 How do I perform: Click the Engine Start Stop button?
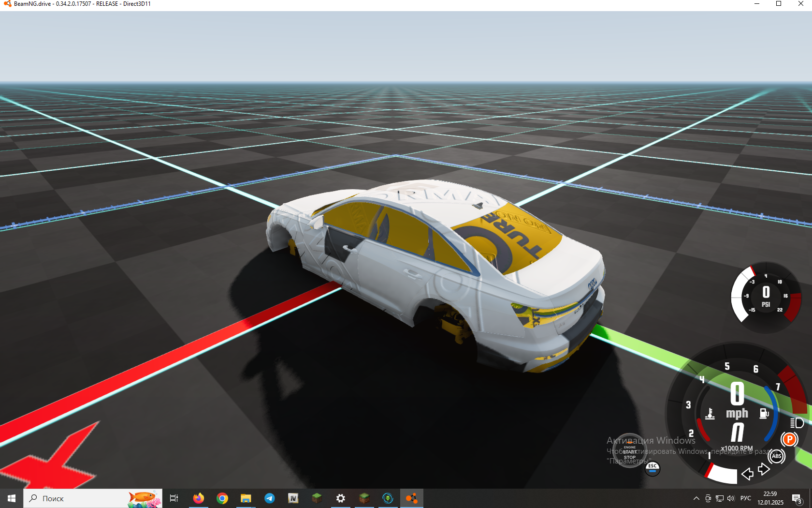629,451
